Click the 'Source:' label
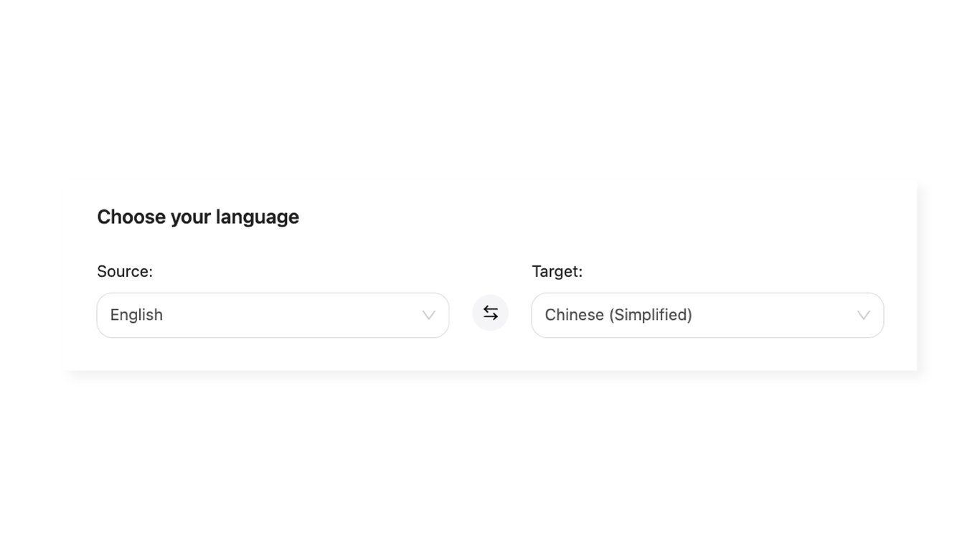This screenshot has height=551, width=980. pyautogui.click(x=125, y=271)
